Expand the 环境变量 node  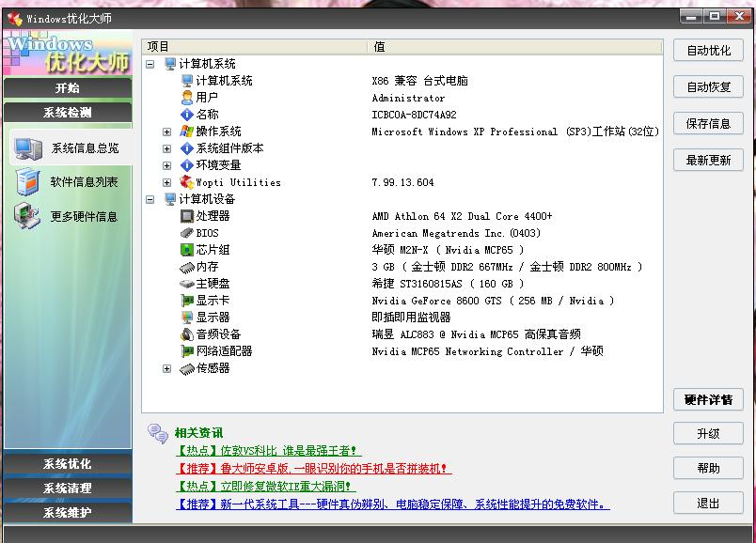(166, 165)
